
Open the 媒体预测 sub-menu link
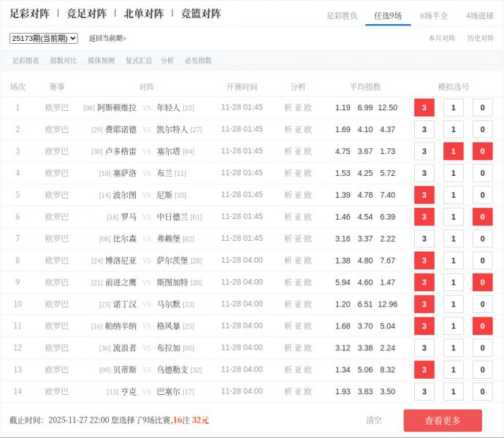[x=101, y=61]
